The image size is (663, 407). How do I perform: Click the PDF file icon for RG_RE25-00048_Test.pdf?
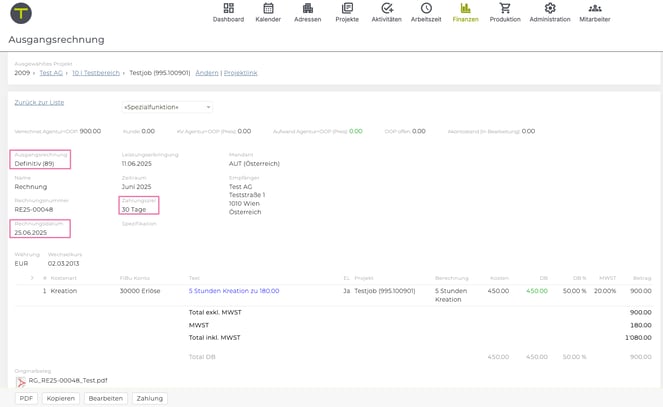click(20, 381)
